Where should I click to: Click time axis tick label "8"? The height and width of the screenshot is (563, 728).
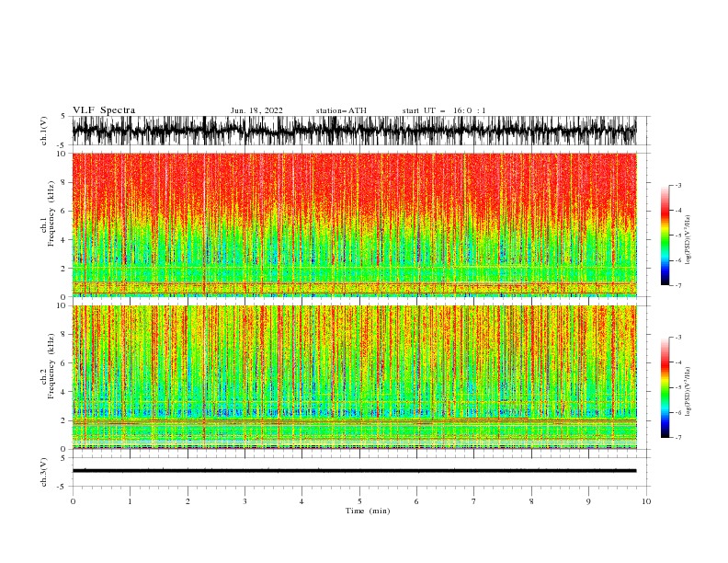point(531,501)
